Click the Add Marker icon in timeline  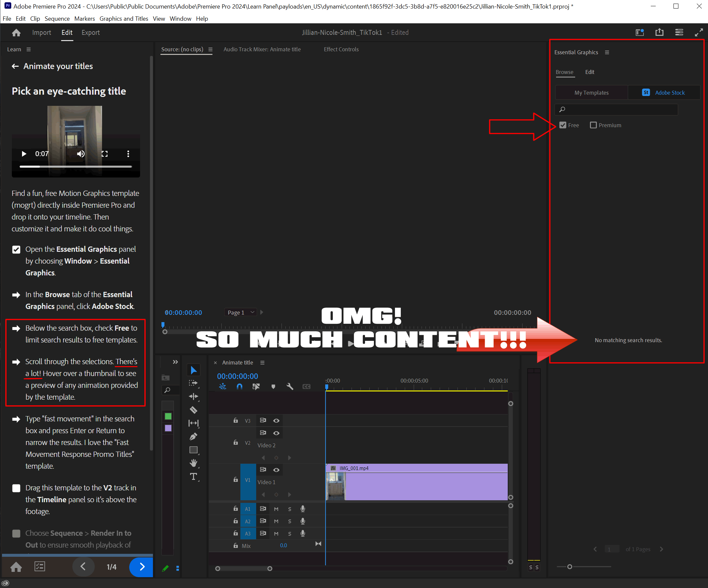pyautogui.click(x=273, y=387)
